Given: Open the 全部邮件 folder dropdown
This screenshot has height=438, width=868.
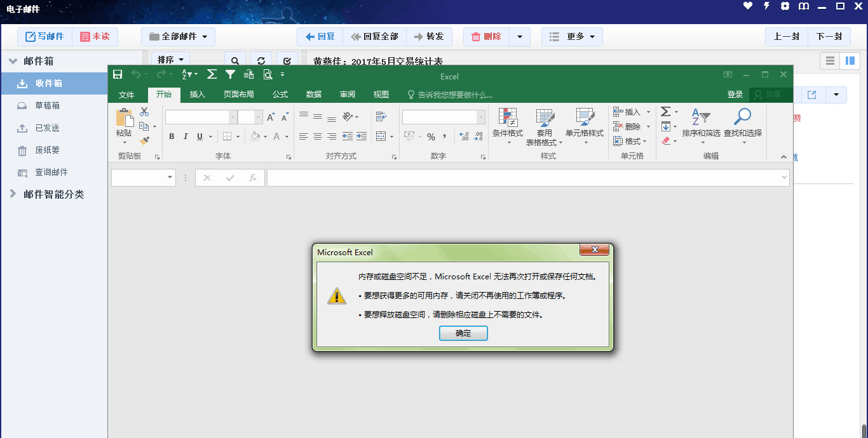Looking at the screenshot, I should (x=179, y=37).
